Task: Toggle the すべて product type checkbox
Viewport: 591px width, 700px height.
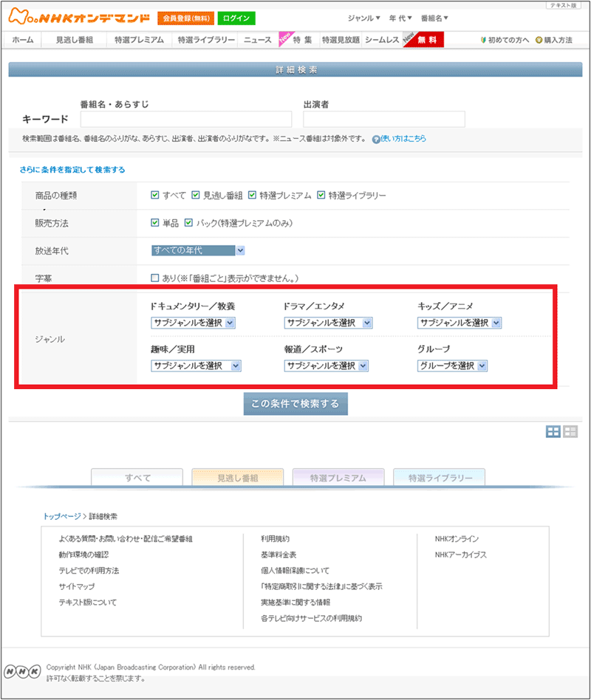Action: (x=155, y=195)
